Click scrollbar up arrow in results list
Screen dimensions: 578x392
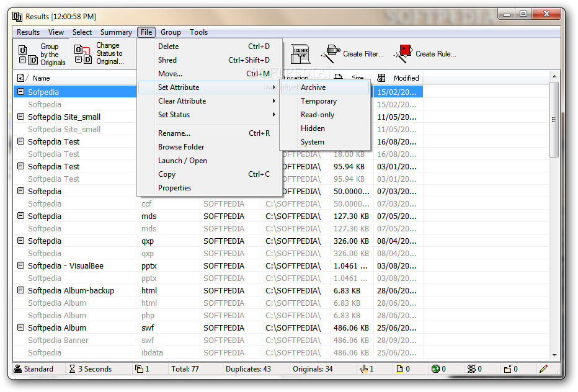click(554, 76)
